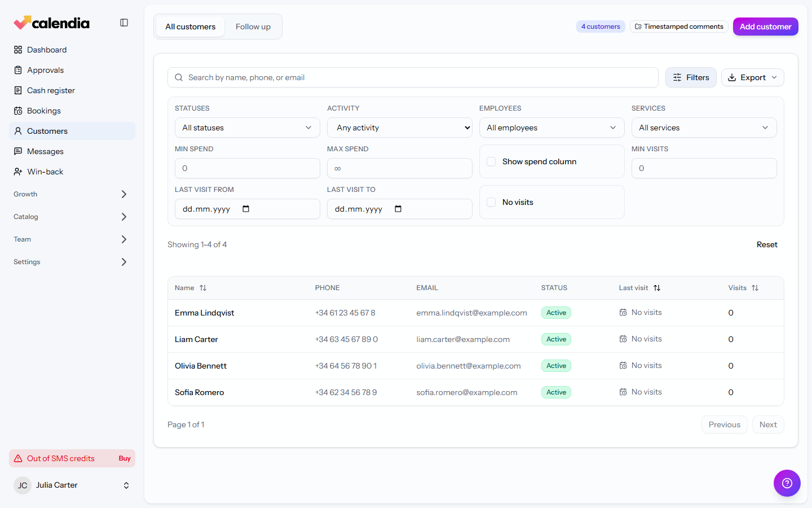The image size is (812, 508).
Task: Click the 4 customers badge
Action: [x=601, y=27]
